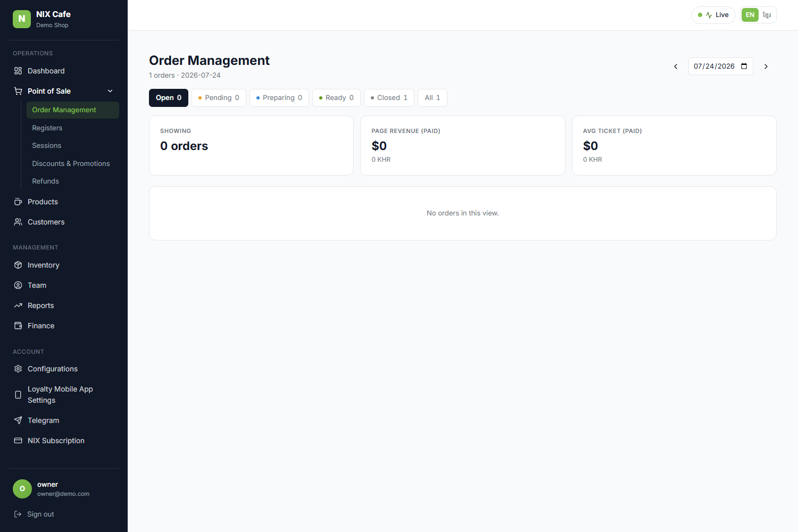Click the Page Revenue (Paid) card label
Viewport: 798px width, 532px height.
click(406, 131)
